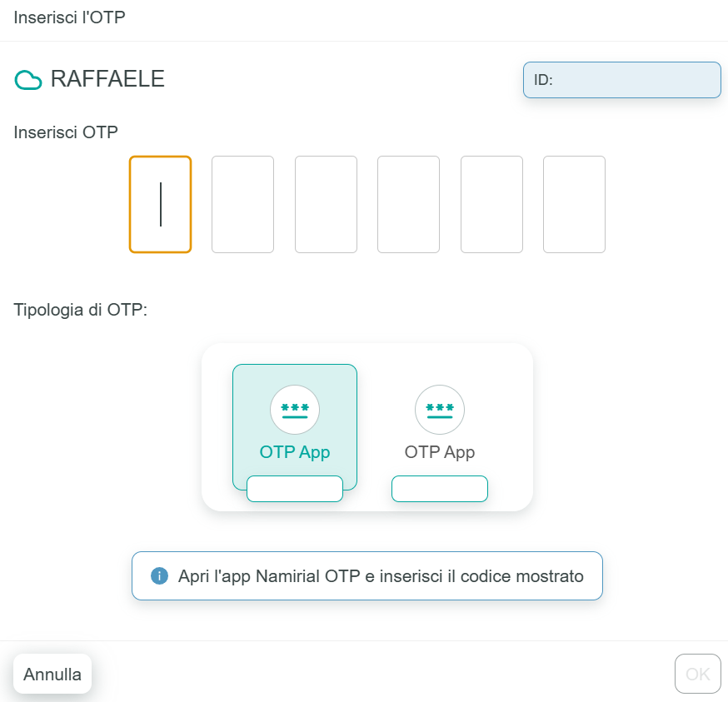This screenshot has width=728, height=702.
Task: Click the fourth OTP digit box
Action: click(x=409, y=204)
